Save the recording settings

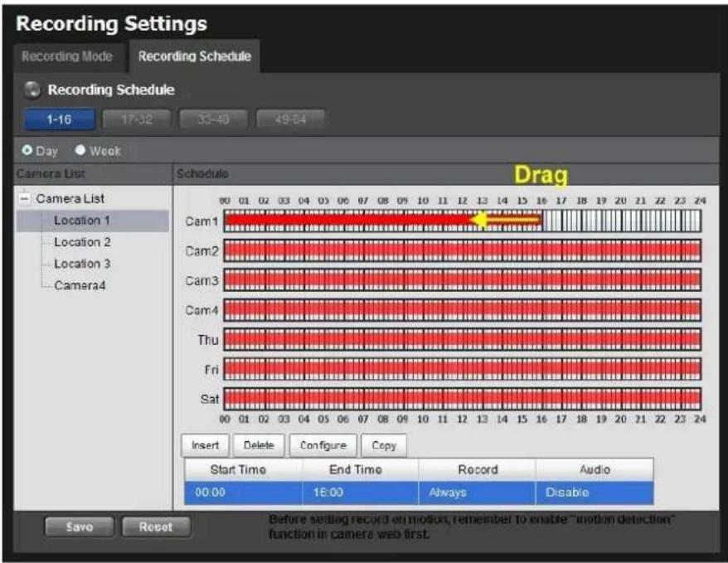80,527
